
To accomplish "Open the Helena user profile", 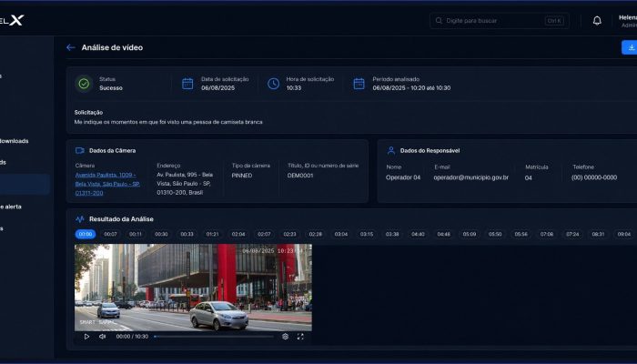I will pos(628,21).
